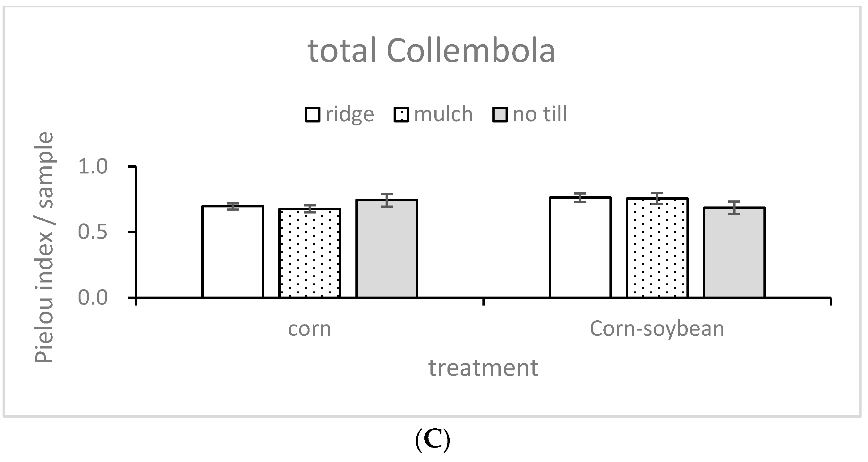This screenshot has height=462, width=868.
Task: Click the dotted mulch legend swatch
Action: [x=401, y=114]
